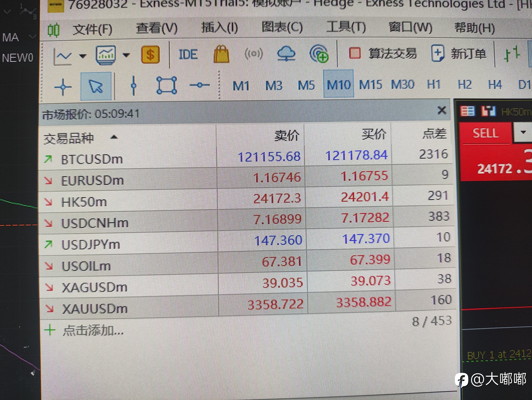The width and height of the screenshot is (532, 400).
Task: Select the crosshair tool
Action: 63,87
